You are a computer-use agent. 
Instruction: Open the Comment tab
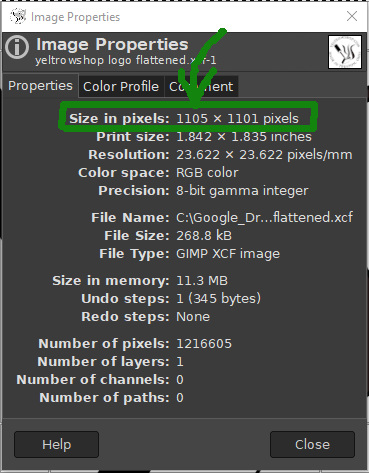point(201,87)
